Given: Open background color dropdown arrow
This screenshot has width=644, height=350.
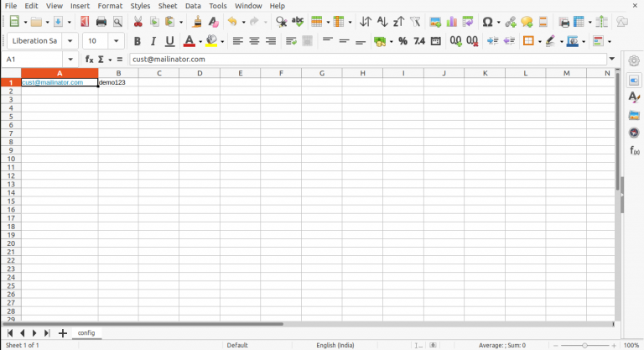Looking at the screenshot, I should [222, 41].
